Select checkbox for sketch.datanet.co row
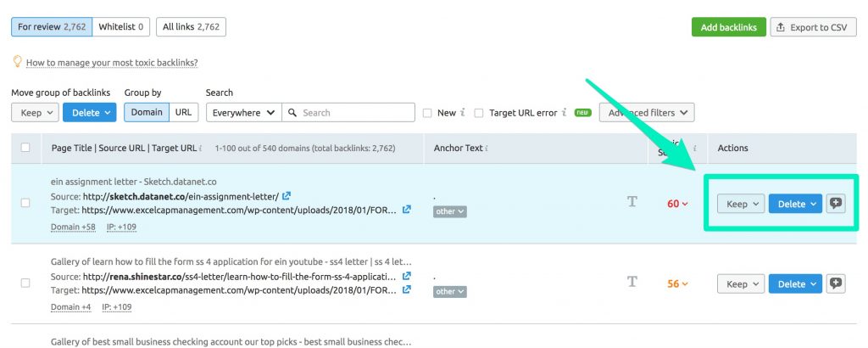This screenshot has height=348, width=868. [x=25, y=203]
